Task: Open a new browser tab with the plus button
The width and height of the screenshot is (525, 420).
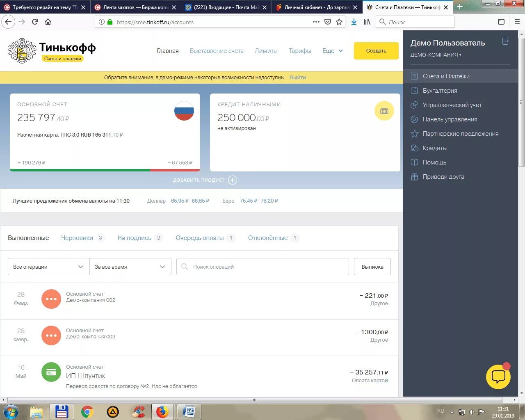Action: 460,7
